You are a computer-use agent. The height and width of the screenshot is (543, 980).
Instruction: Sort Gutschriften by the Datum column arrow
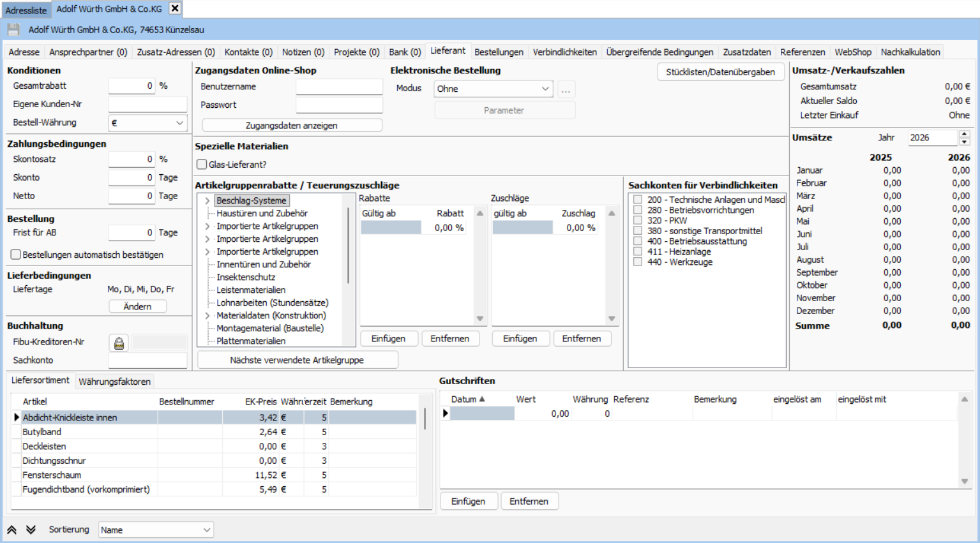click(482, 399)
